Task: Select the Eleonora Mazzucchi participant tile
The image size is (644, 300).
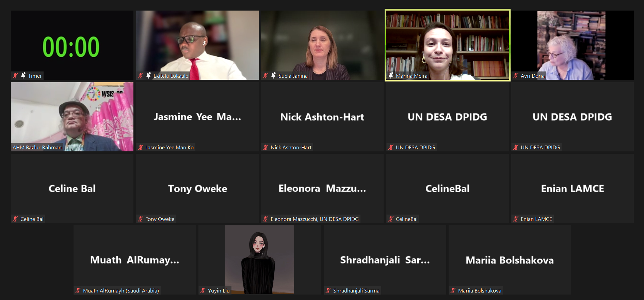Action: [x=322, y=188]
